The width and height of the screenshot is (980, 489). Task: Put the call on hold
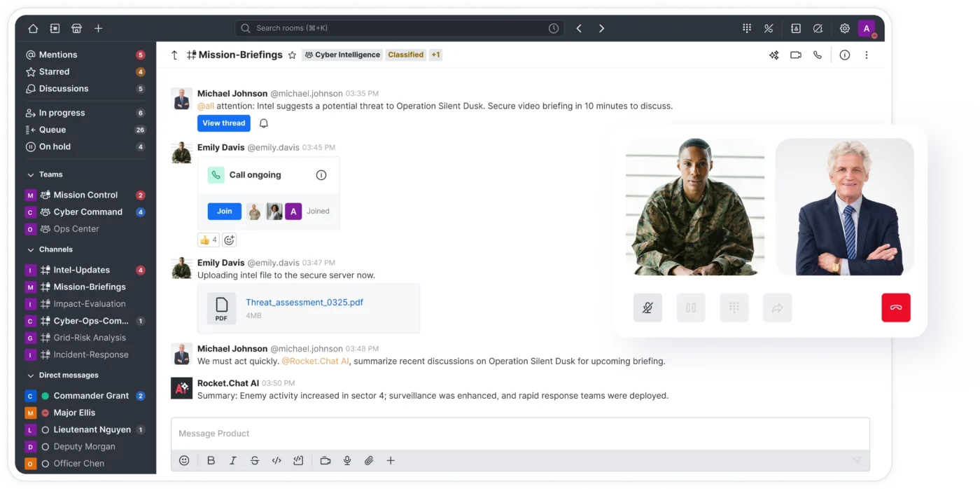pos(691,308)
